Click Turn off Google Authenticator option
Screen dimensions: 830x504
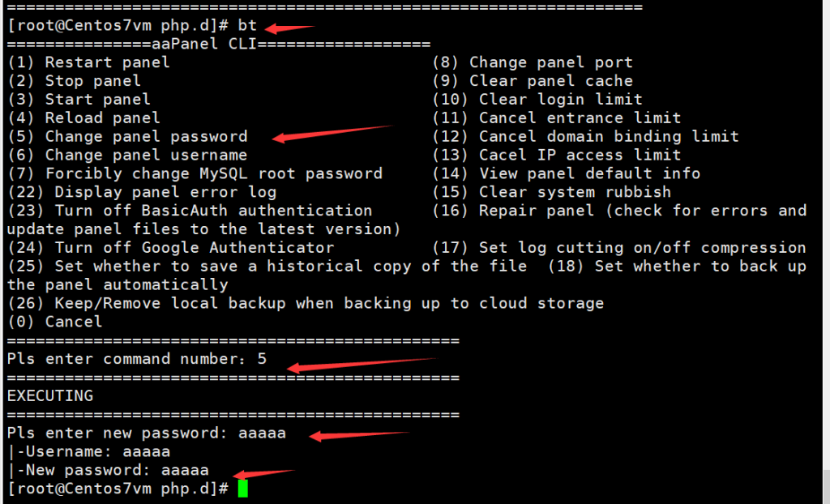pos(170,248)
